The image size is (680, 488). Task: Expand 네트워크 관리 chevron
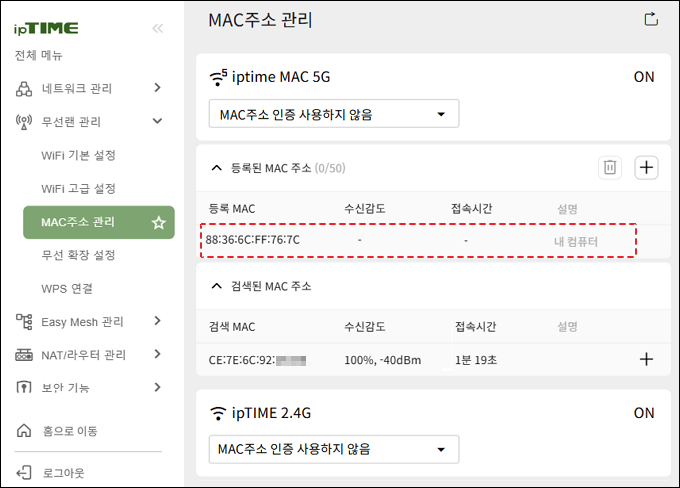point(157,88)
